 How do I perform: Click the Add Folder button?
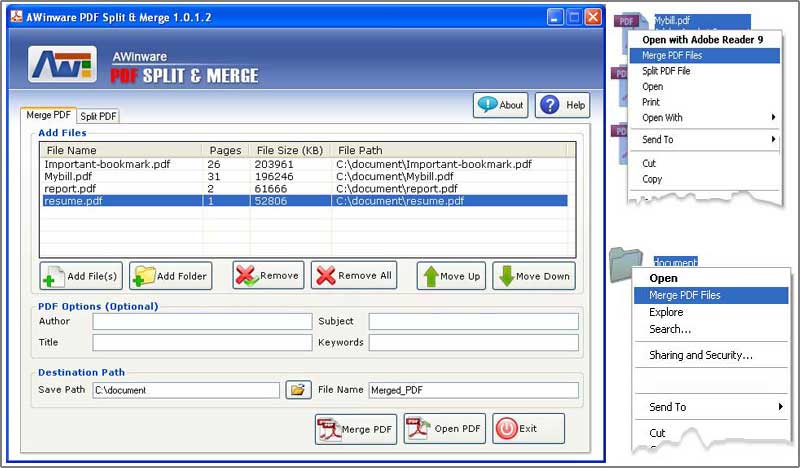(170, 276)
